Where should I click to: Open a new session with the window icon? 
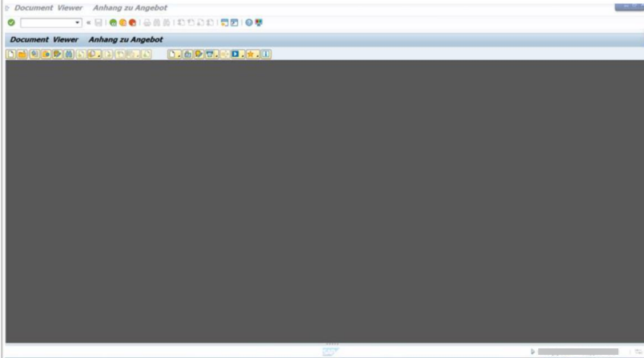(x=224, y=22)
